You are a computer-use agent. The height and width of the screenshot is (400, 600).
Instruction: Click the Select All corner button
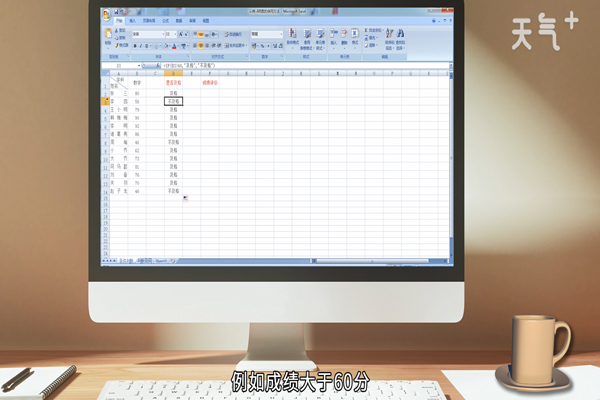(105, 73)
